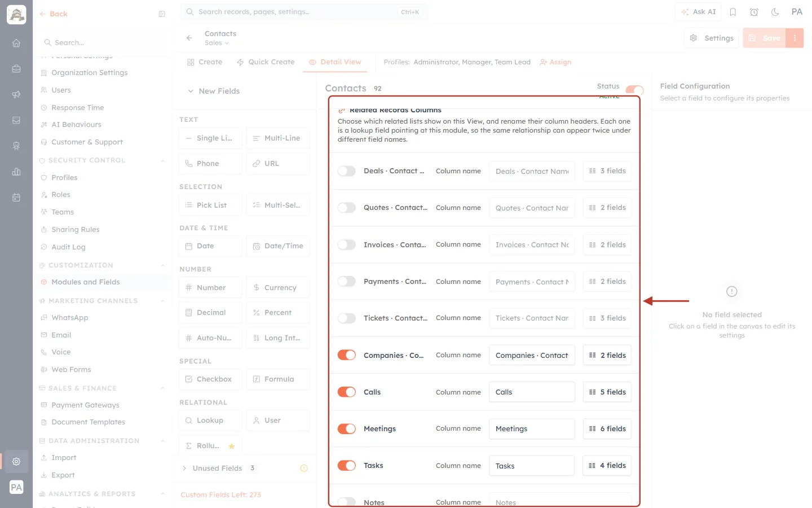The width and height of the screenshot is (812, 508).
Task: Enable the Payments · Contact related list toggle
Action: coord(347,281)
